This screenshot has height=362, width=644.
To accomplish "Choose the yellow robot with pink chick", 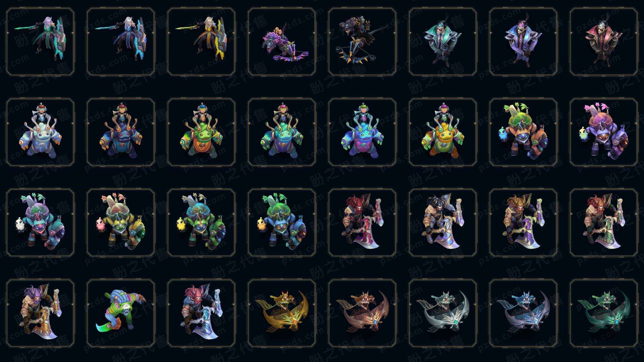I will 121,223.
